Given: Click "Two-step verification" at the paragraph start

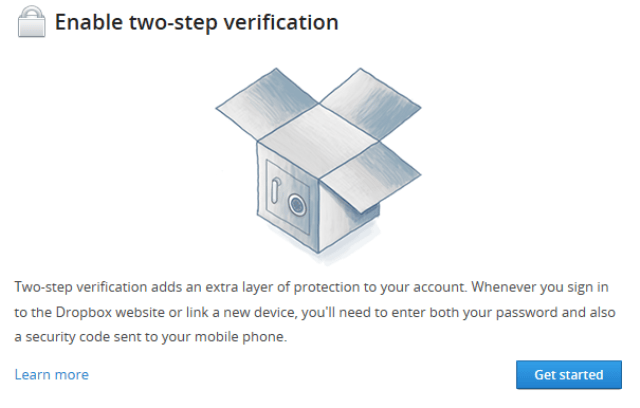Looking at the screenshot, I should (81, 287).
